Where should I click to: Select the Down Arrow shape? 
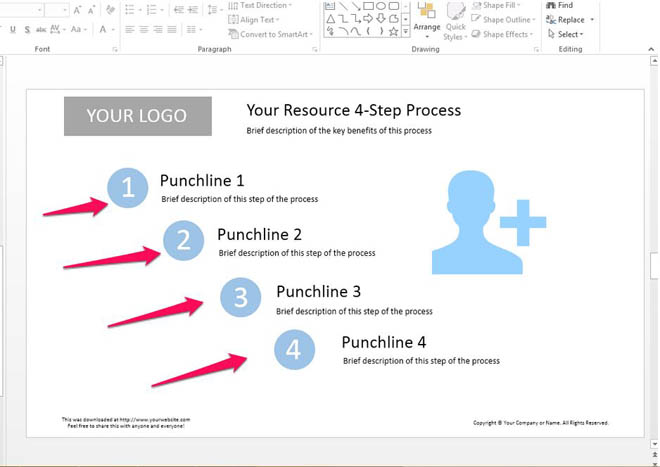[x=381, y=19]
